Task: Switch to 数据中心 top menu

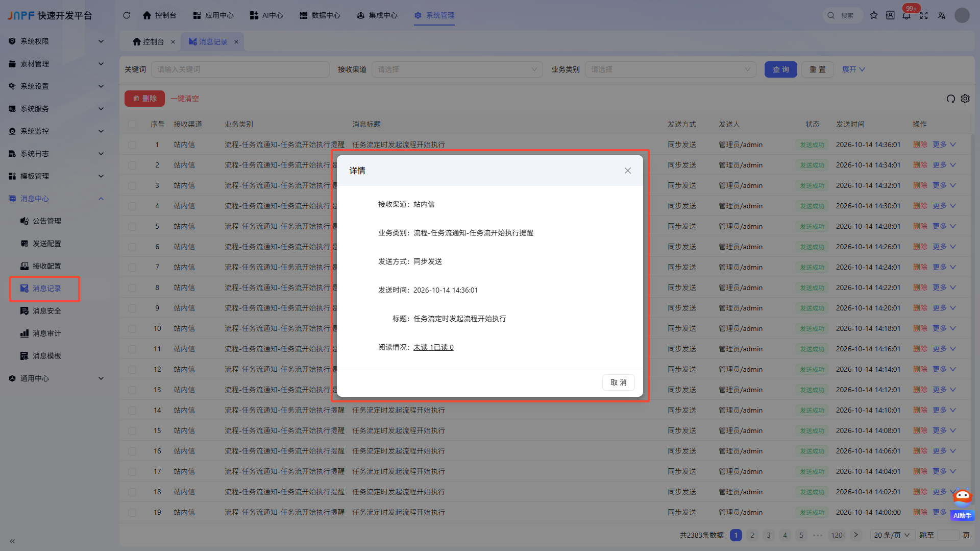Action: (320, 15)
